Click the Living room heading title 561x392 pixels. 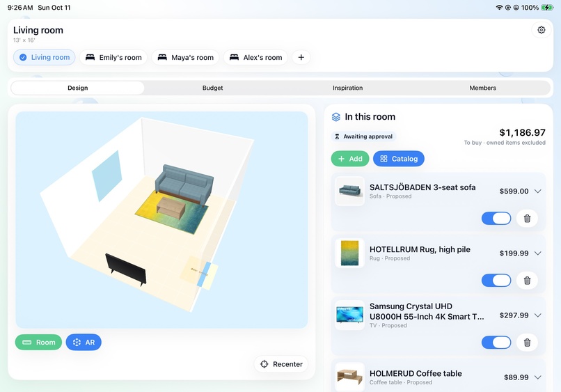click(x=38, y=30)
